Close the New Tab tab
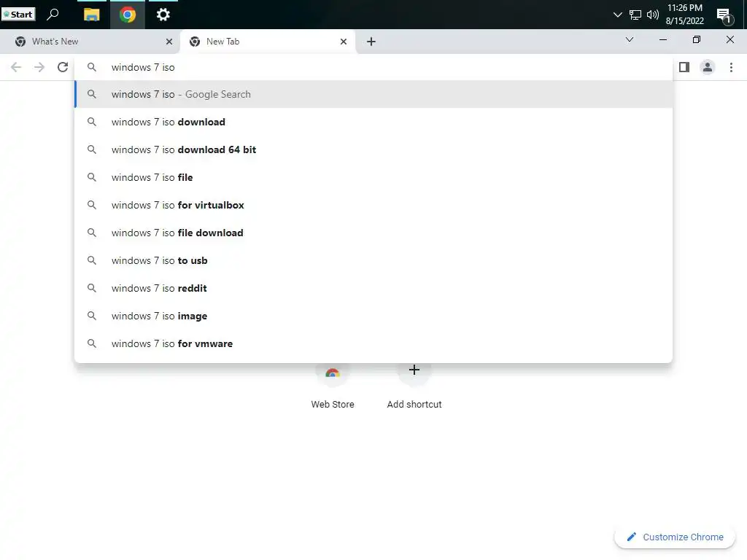The image size is (747, 560). [344, 42]
